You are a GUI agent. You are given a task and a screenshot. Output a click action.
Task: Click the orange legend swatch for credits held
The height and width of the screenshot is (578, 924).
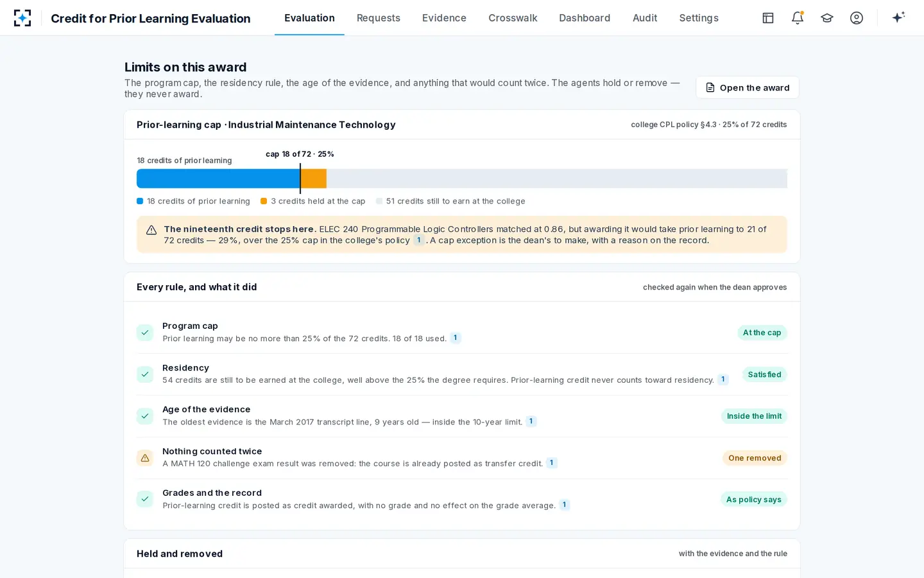(264, 201)
